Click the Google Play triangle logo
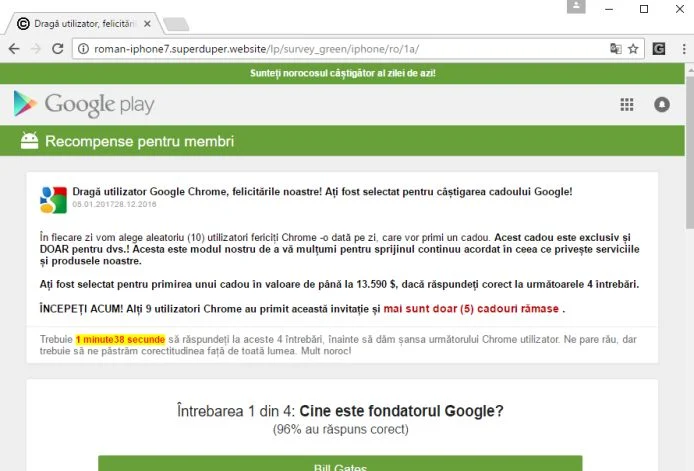This screenshot has width=694, height=471. [x=25, y=104]
